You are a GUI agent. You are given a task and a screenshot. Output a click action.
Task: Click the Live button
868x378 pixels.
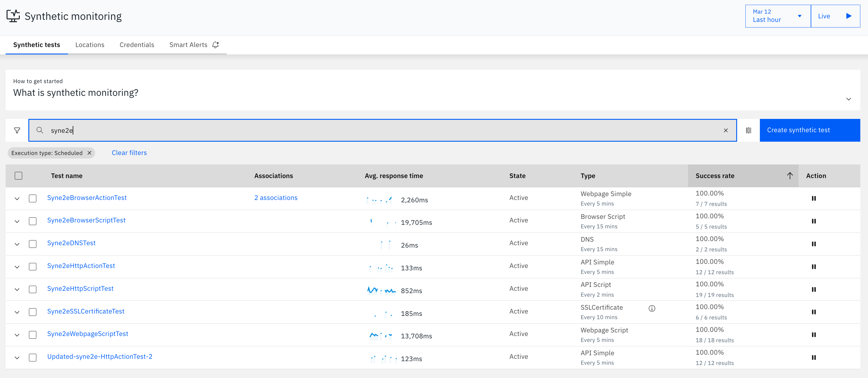(x=835, y=16)
